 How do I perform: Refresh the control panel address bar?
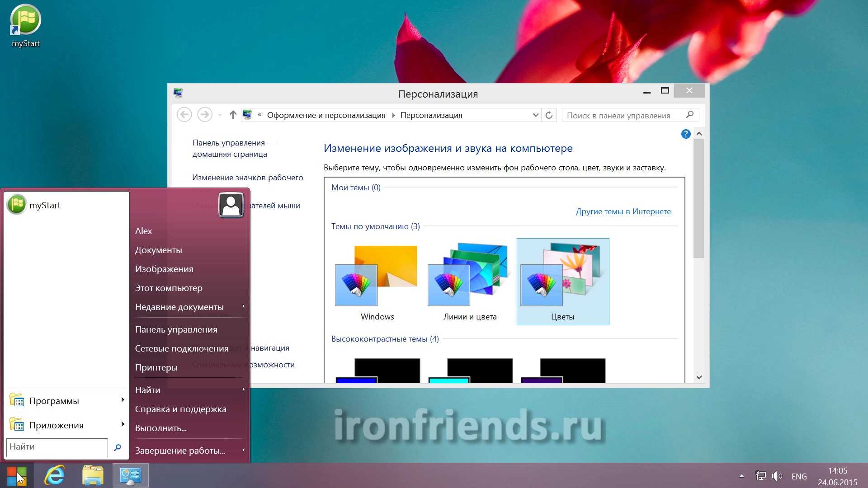coord(549,115)
